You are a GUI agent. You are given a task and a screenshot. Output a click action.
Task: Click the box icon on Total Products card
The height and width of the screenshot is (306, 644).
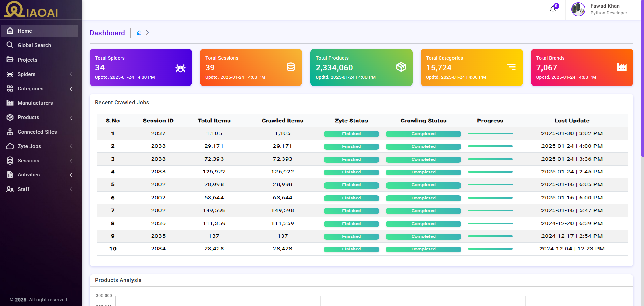[x=401, y=67]
